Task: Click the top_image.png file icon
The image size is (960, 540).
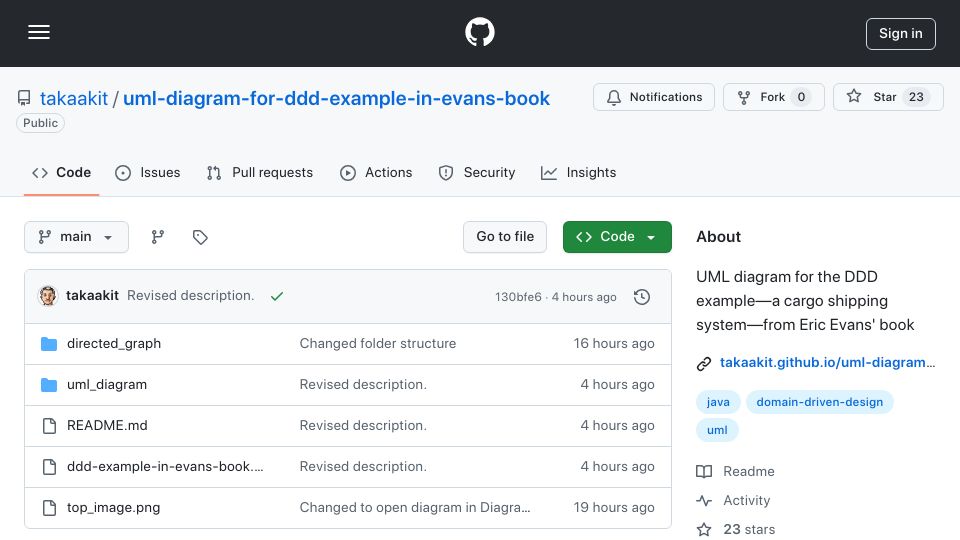Action: tap(49, 508)
